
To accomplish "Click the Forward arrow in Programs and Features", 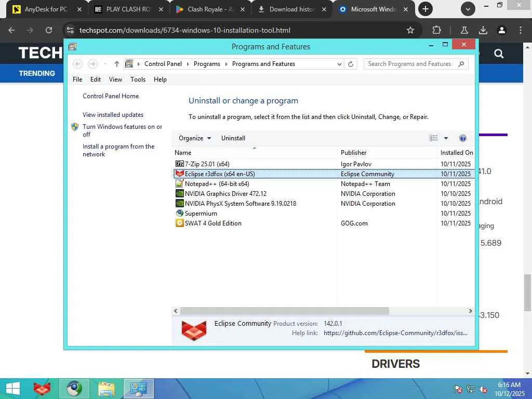I will click(92, 64).
